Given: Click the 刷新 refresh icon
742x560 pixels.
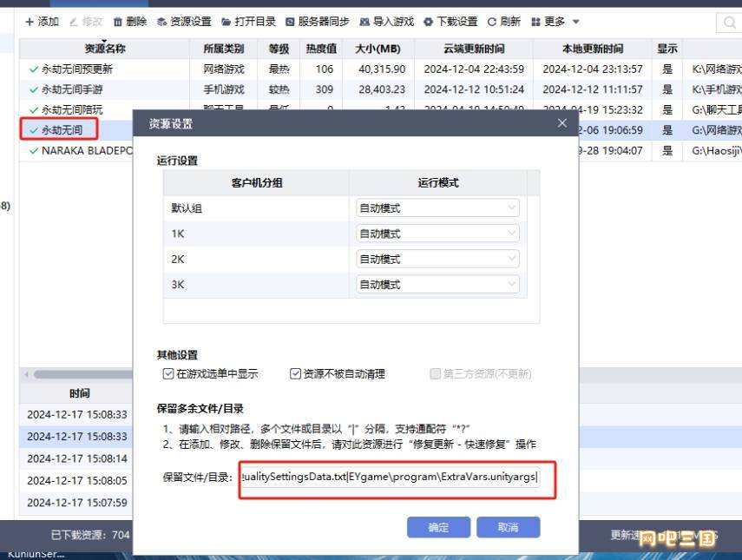Looking at the screenshot, I should click(x=492, y=22).
